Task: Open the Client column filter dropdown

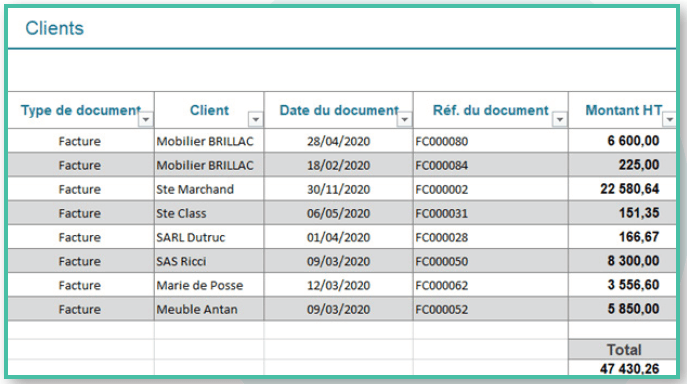Action: coord(255,119)
